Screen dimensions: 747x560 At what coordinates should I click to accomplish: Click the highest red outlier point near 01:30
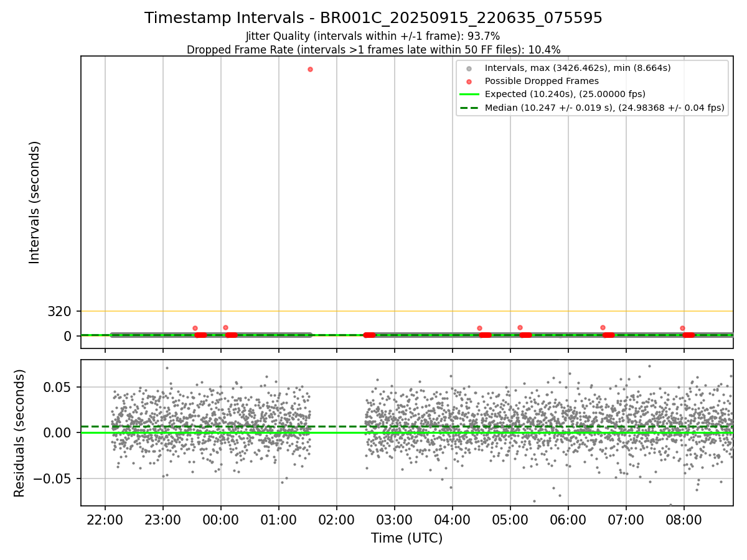click(x=310, y=69)
